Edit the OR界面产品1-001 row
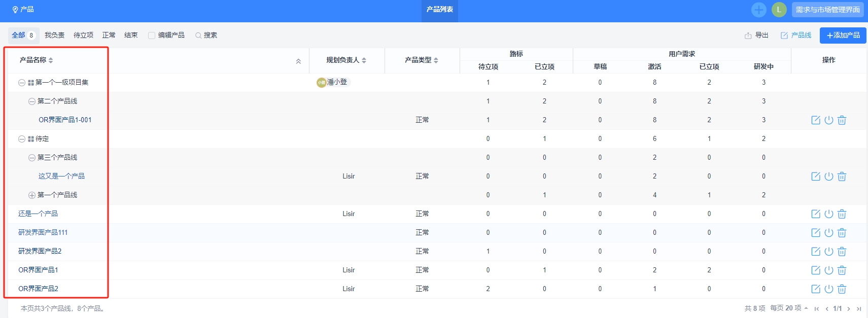The height and width of the screenshot is (318, 868). pos(816,120)
